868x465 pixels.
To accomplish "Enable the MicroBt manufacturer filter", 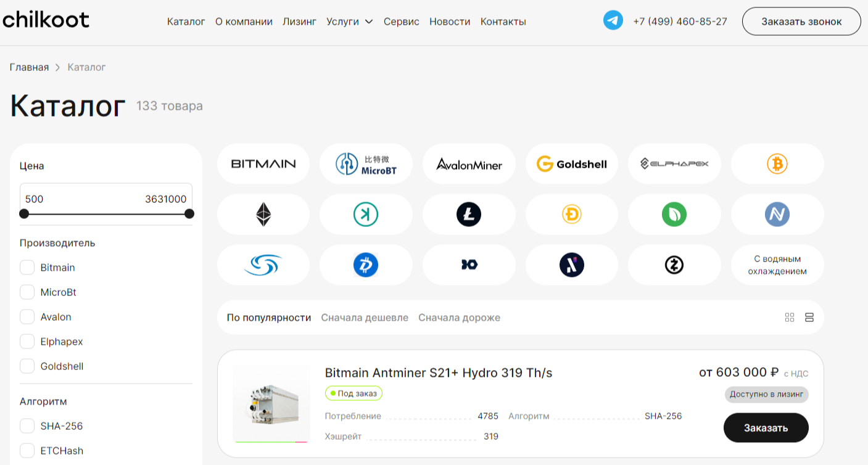I will tap(27, 292).
